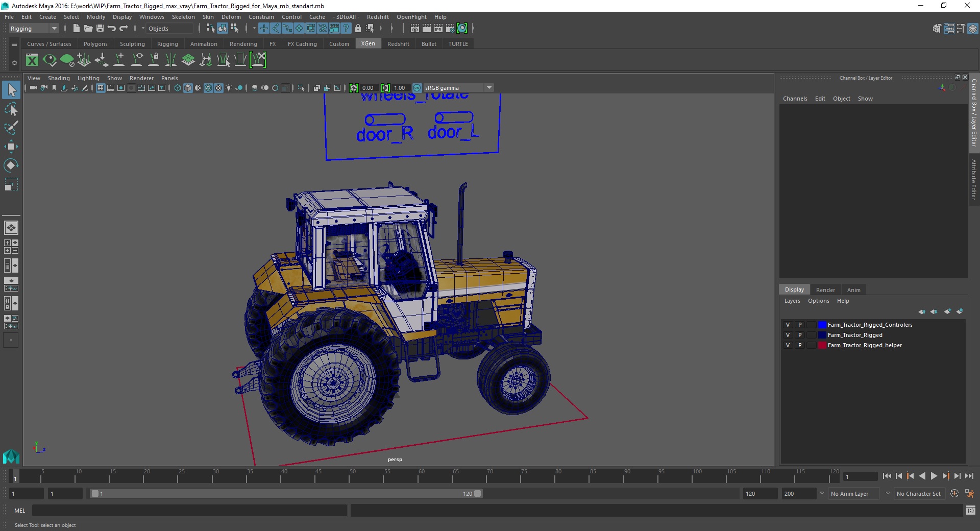Toggle playback P of Farm_Tractor_Rigged_Controlers layer
The height and width of the screenshot is (531, 980).
point(800,325)
